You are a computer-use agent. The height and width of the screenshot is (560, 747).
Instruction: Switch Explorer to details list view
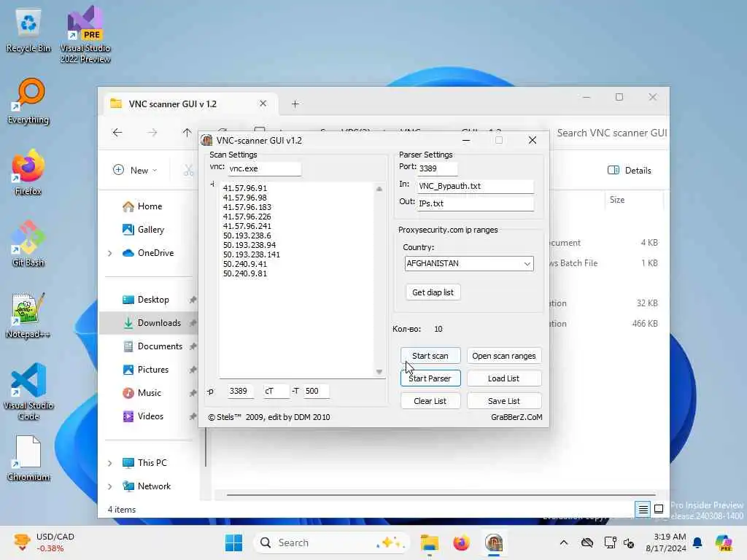[643, 510]
